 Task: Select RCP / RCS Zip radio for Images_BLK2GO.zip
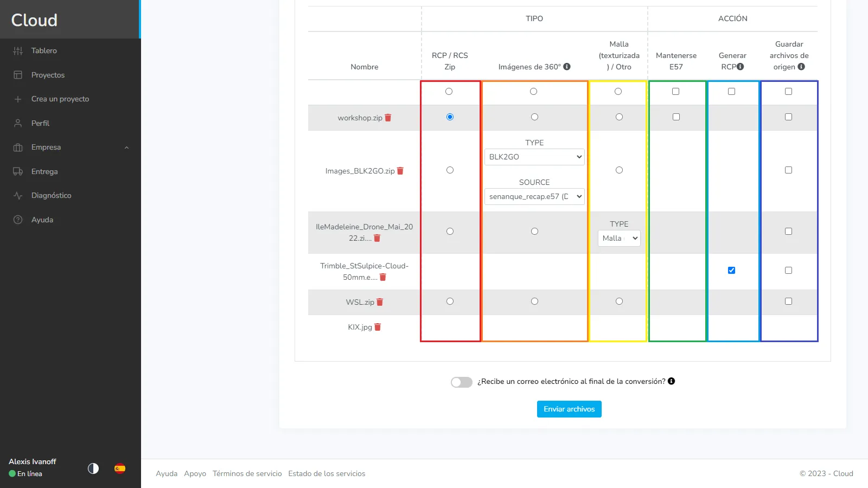click(450, 170)
